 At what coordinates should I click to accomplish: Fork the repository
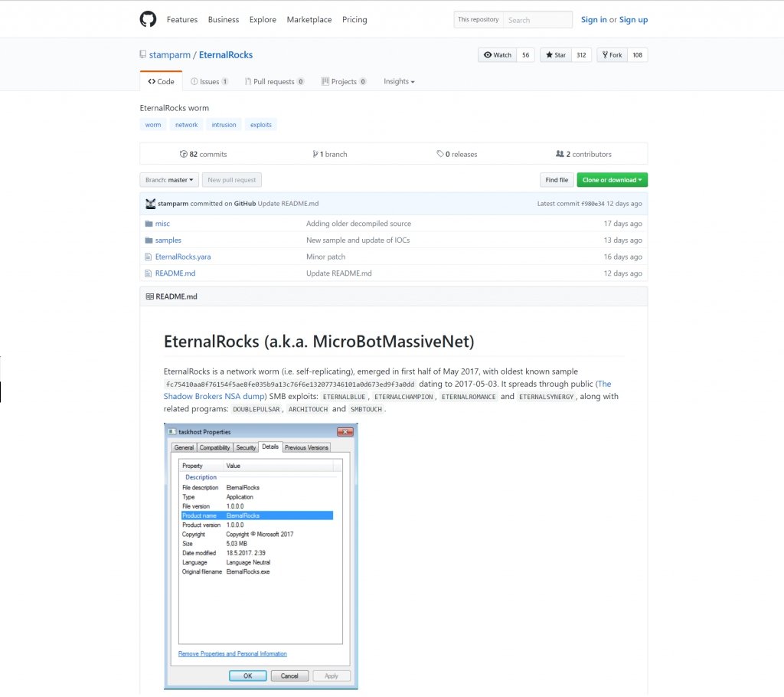(x=612, y=55)
